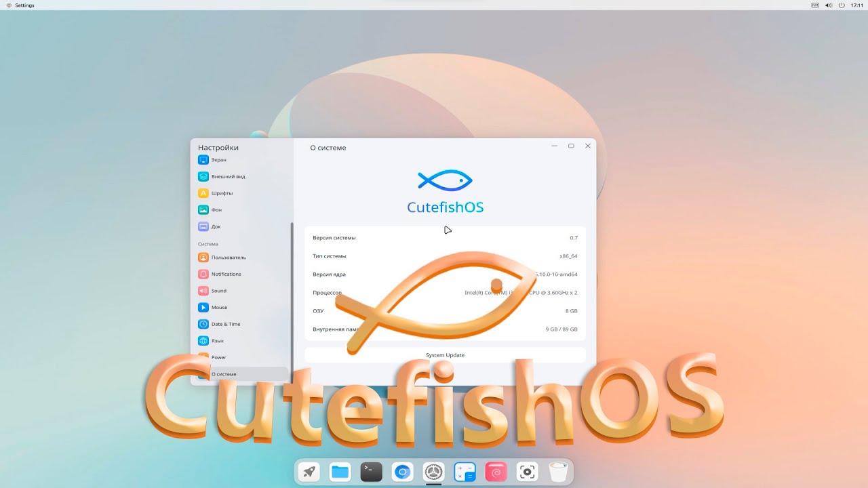Screen dimensions: 868x488
Task: Select the О системе sidebar entry
Action: [x=243, y=374]
